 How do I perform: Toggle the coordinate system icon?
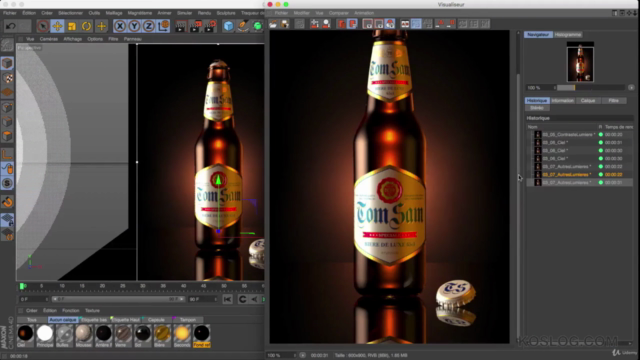tap(163, 26)
